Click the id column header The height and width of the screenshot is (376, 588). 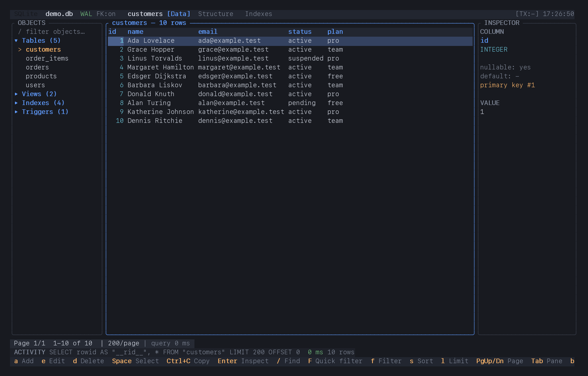pos(112,32)
